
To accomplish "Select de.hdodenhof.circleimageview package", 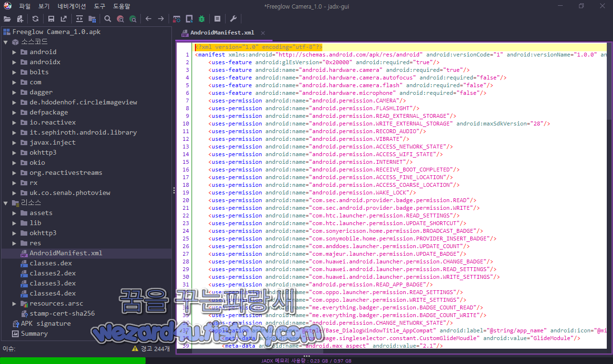I will pos(79,102).
